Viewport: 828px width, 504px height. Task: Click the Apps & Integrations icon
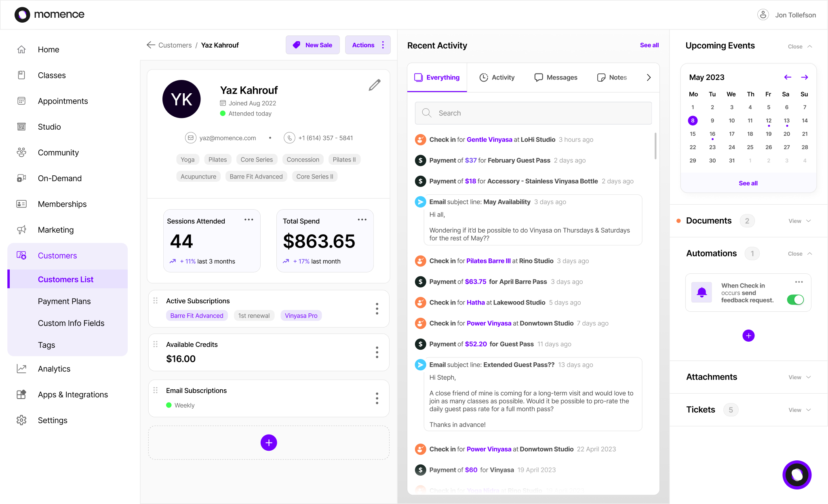(x=21, y=395)
